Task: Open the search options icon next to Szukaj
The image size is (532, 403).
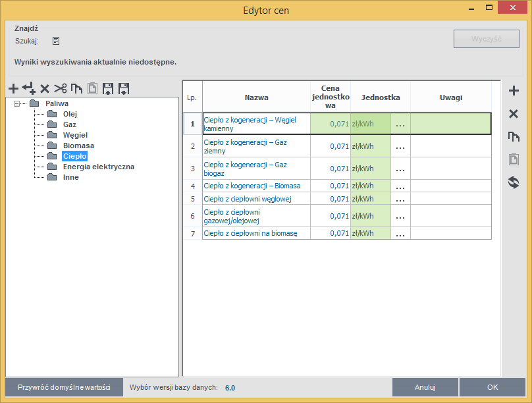Action: point(56,41)
